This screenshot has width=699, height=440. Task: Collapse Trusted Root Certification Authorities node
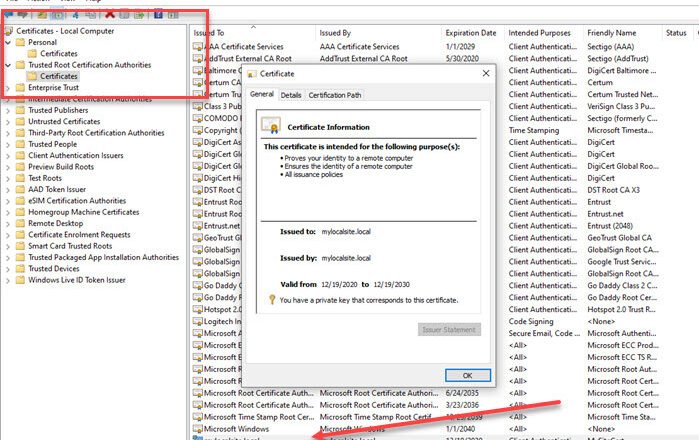(8, 65)
